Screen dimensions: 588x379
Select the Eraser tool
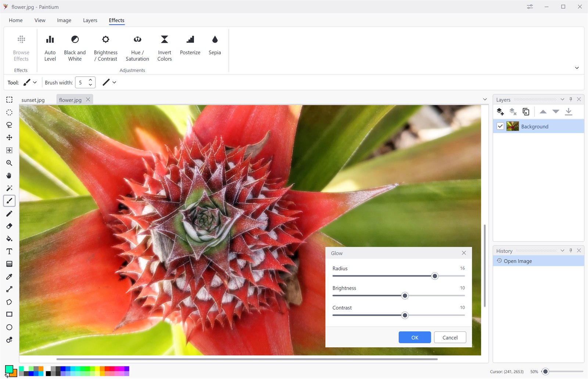[x=9, y=226]
